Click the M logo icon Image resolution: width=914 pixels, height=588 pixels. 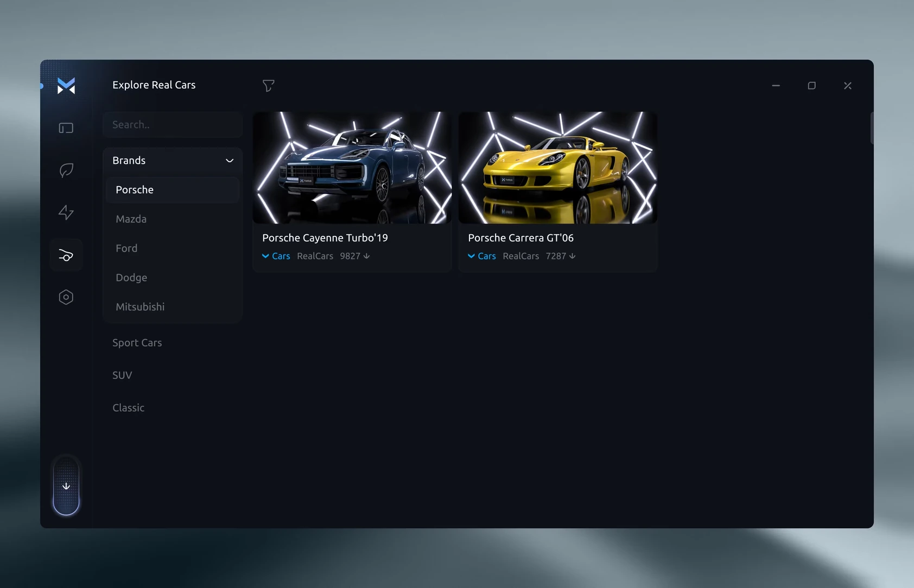click(66, 85)
